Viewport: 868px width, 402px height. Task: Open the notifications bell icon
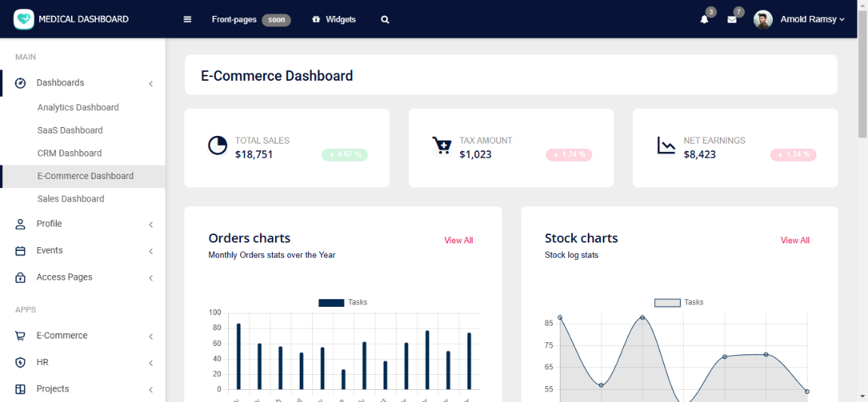pyautogui.click(x=704, y=20)
